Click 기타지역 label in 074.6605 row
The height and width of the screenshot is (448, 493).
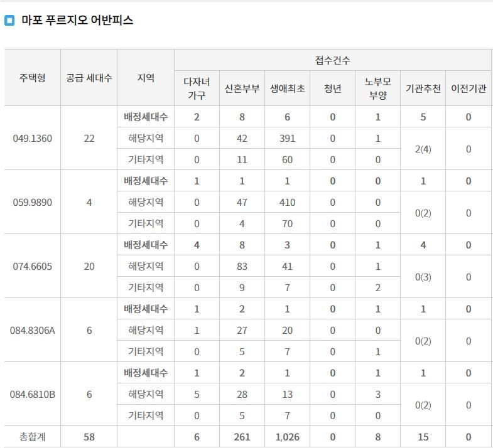(146, 287)
